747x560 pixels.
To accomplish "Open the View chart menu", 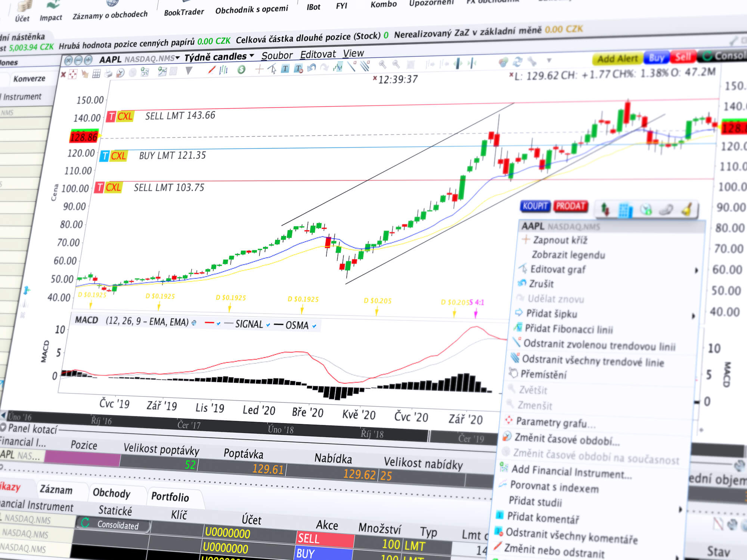I will pos(353,53).
